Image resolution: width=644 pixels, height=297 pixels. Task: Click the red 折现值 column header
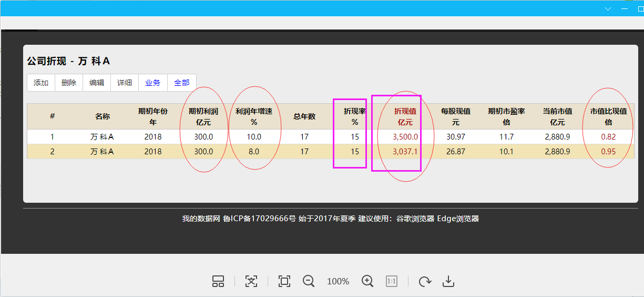coord(405,116)
